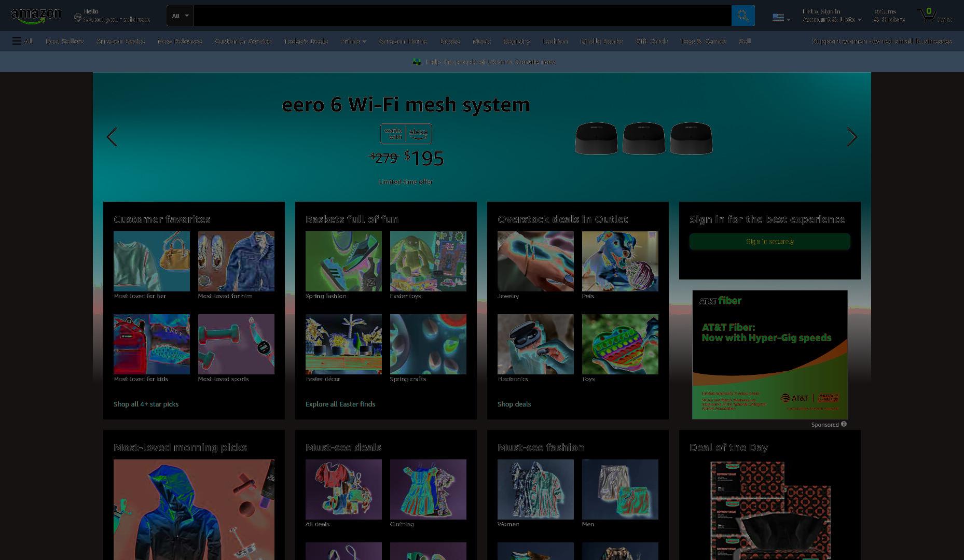This screenshot has width=964, height=560.
Task: Click the $195 sale price
Action: [424, 158]
